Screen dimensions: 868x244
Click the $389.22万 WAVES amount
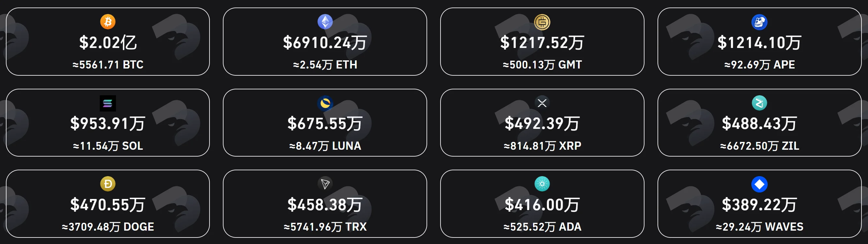tap(759, 205)
